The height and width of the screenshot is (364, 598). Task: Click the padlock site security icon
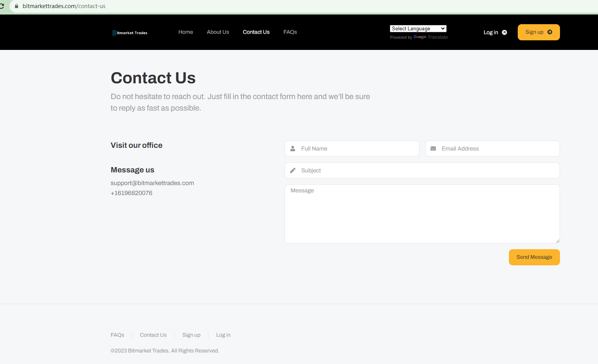coord(17,6)
